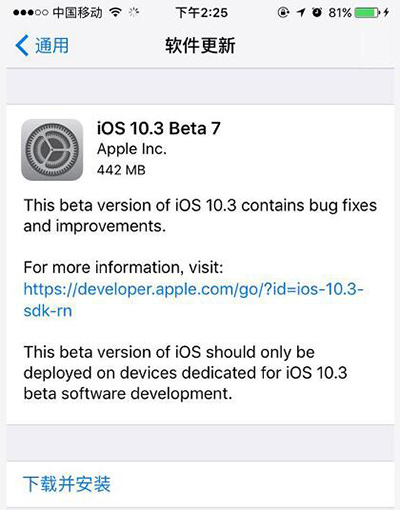This screenshot has height=510, width=400.
Task: Tap the 下午2:25 clock in status bar
Action: [202, 13]
